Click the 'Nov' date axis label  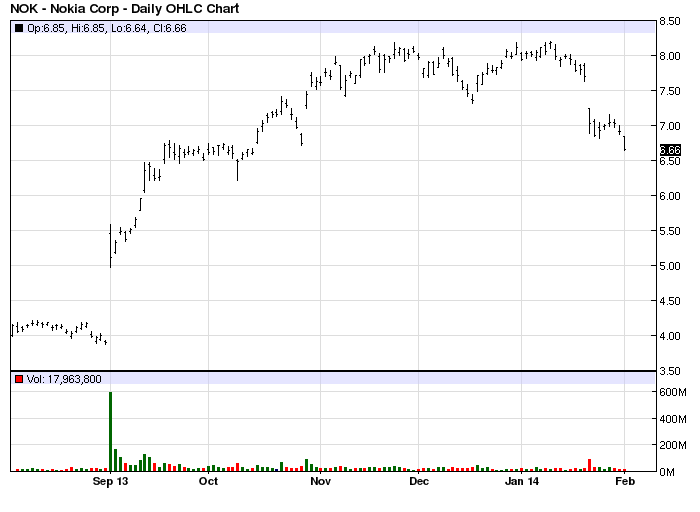point(321,481)
